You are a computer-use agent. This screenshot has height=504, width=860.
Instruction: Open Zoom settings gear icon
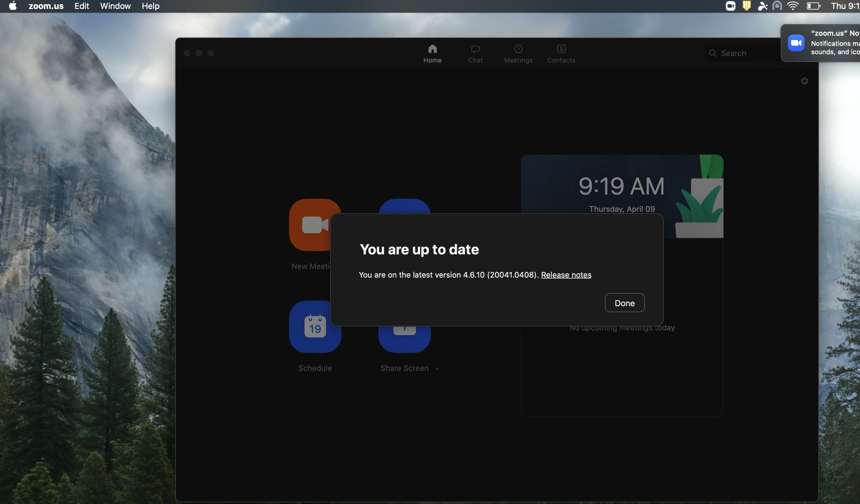click(804, 81)
